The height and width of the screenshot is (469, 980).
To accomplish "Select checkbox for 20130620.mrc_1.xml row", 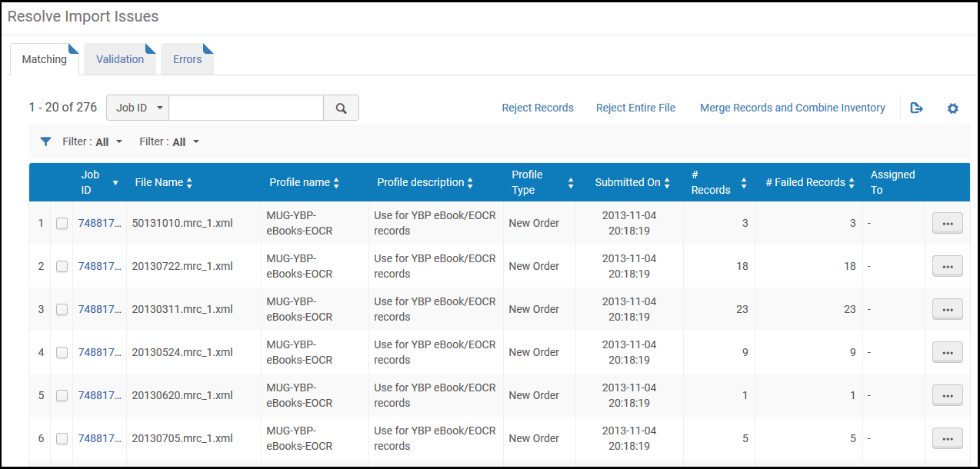I will (62, 396).
